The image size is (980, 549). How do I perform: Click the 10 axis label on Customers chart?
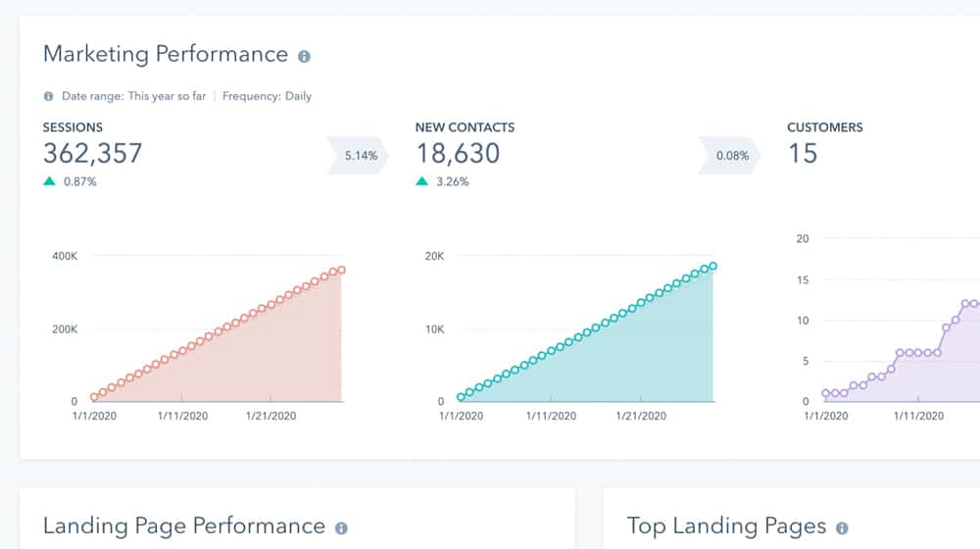[803, 321]
